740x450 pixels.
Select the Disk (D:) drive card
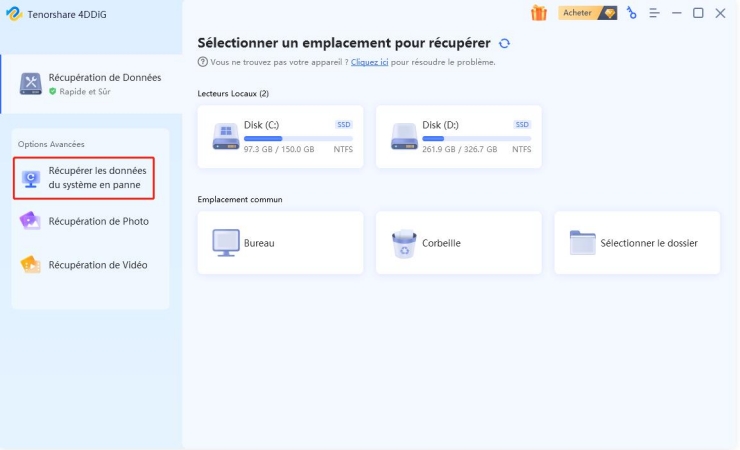pos(459,137)
